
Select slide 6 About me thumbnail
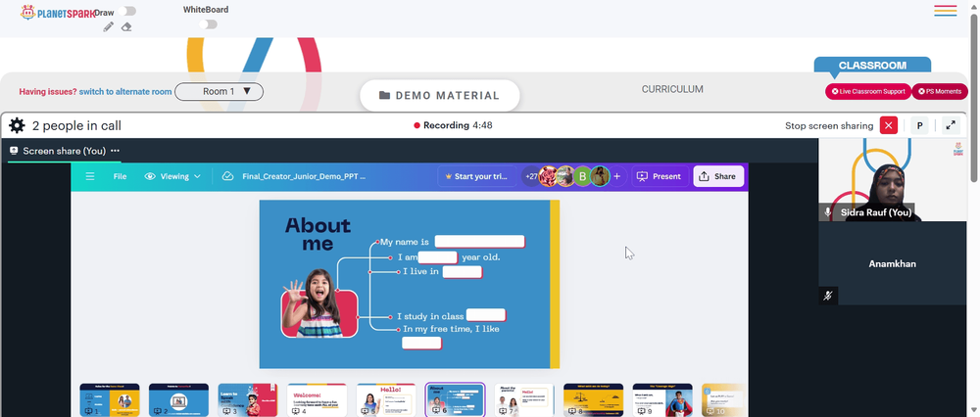click(x=455, y=400)
